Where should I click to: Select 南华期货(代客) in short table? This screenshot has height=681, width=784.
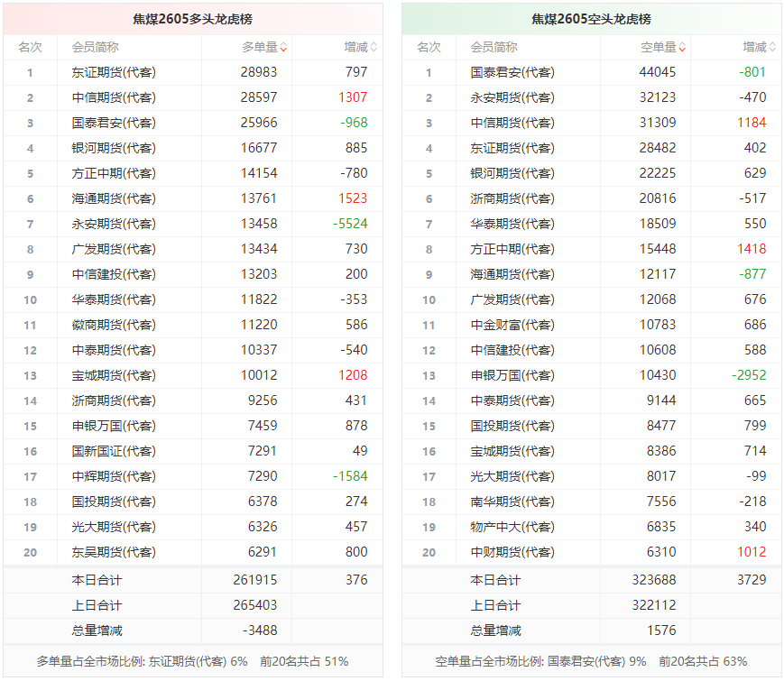(x=512, y=502)
